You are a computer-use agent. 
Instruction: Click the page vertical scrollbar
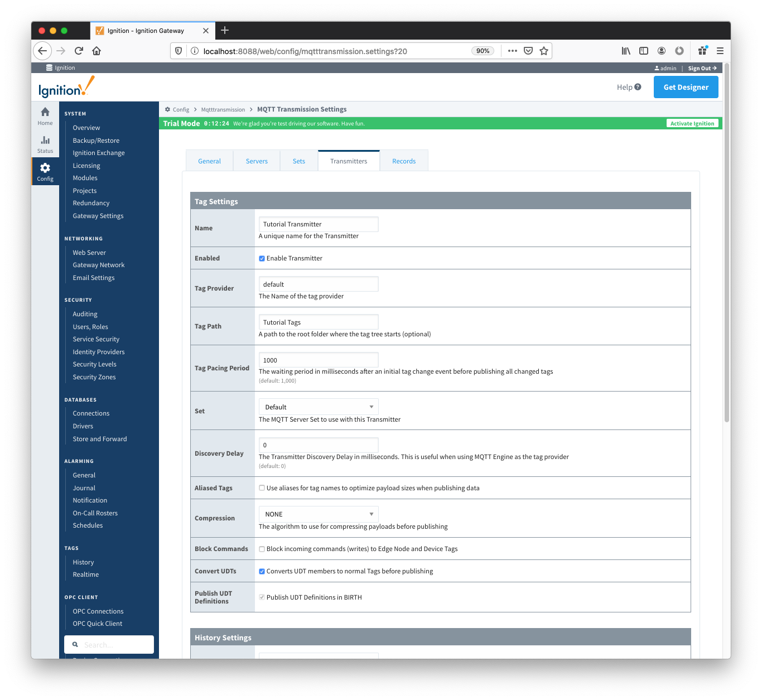click(727, 243)
